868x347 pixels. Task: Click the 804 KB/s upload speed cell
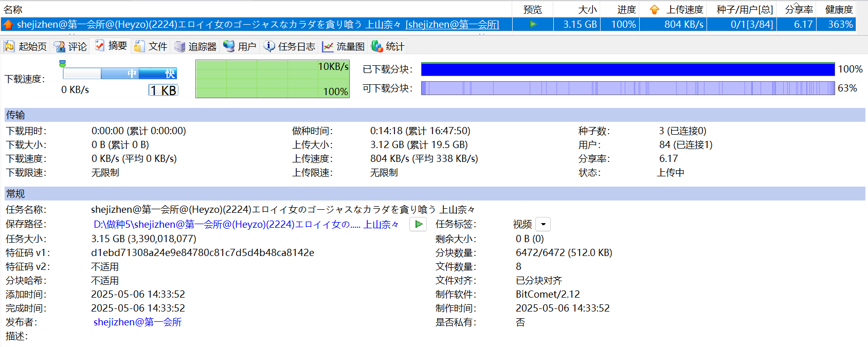[683, 24]
